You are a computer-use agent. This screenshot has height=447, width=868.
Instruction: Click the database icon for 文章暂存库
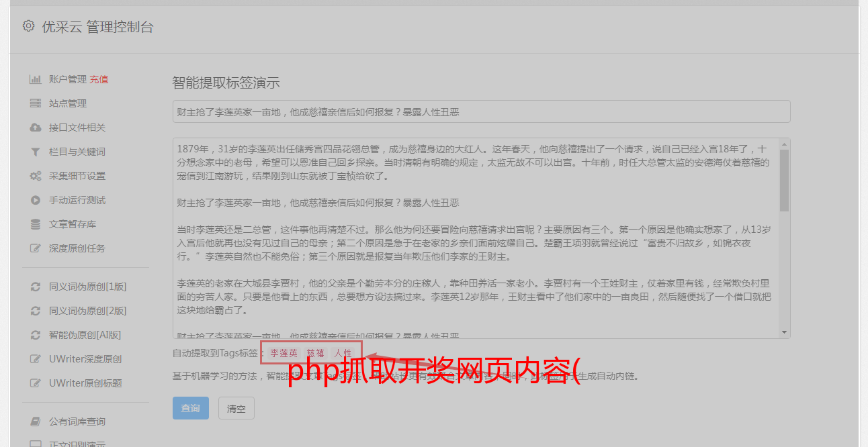[x=36, y=224]
